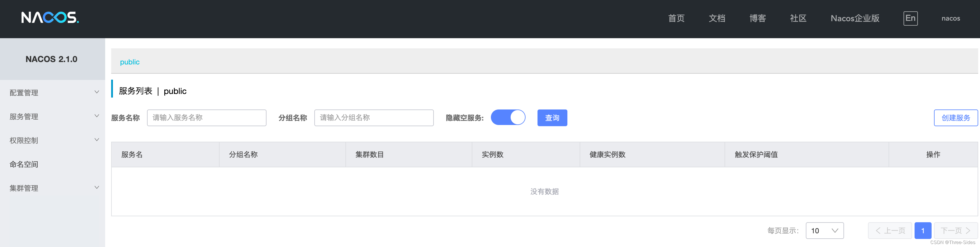This screenshot has width=980, height=247.
Task: Open Nacos企业版 in top navigation
Action: [855, 18]
